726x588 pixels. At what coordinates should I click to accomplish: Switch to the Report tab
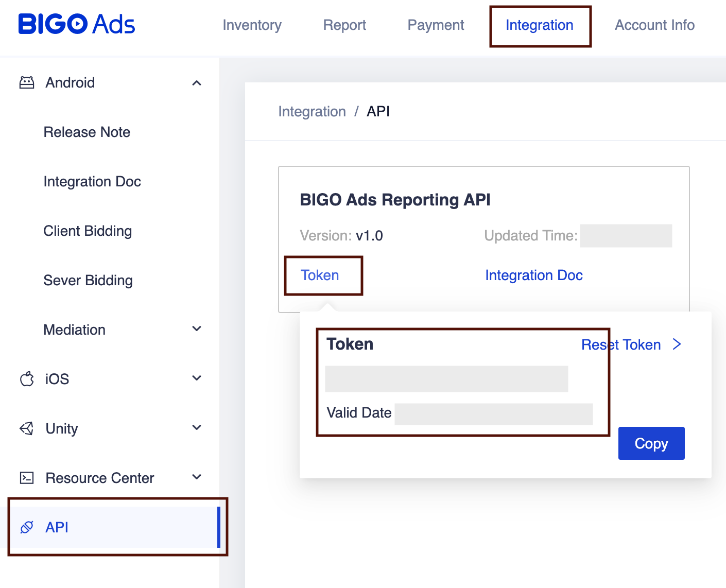[344, 25]
